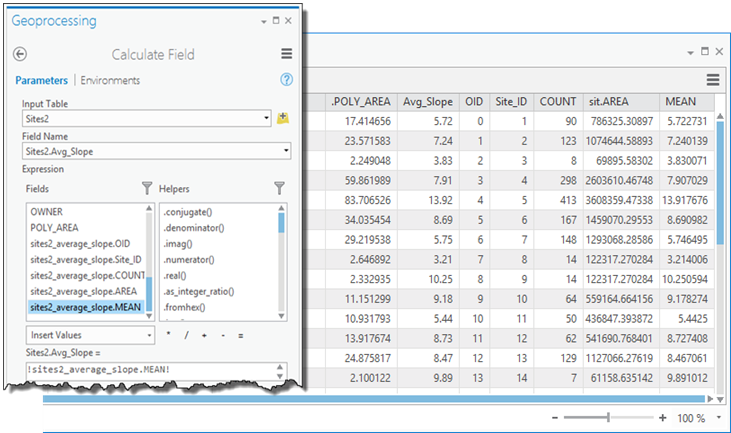Filter the Helpers list
Screen dimensions: 731x433
(x=279, y=187)
